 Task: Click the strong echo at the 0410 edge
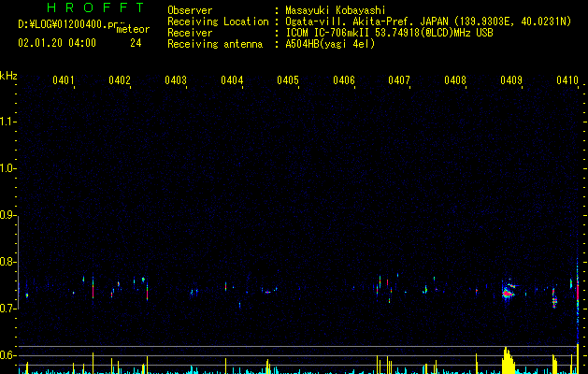[x=578, y=293]
